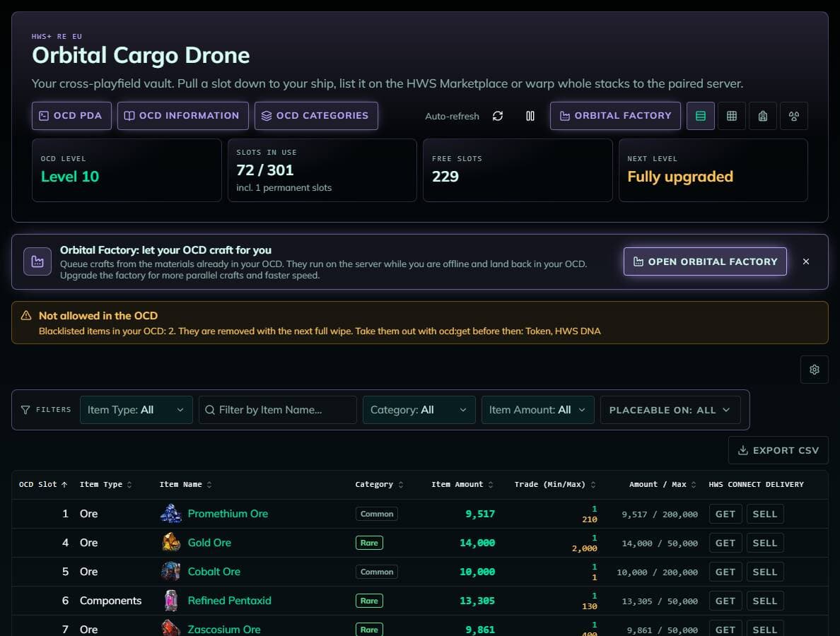This screenshot has height=636, width=840.
Task: Select the backpack view icon
Action: click(x=762, y=116)
